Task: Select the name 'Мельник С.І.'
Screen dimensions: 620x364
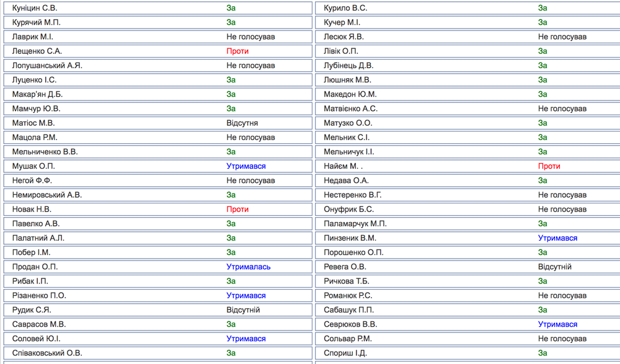Action: (347, 137)
